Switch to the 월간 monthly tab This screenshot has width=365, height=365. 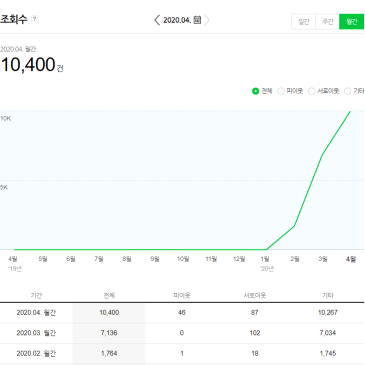(x=351, y=22)
